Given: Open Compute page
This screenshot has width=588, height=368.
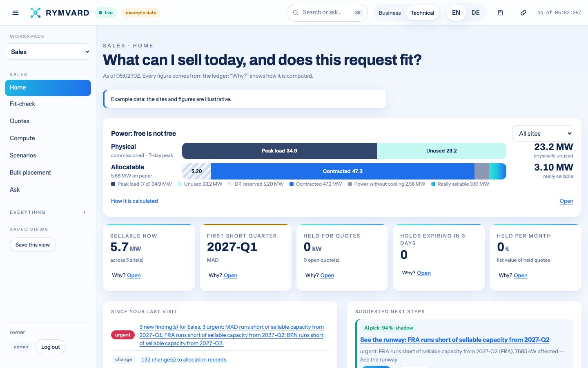Looking at the screenshot, I should coord(48,138).
